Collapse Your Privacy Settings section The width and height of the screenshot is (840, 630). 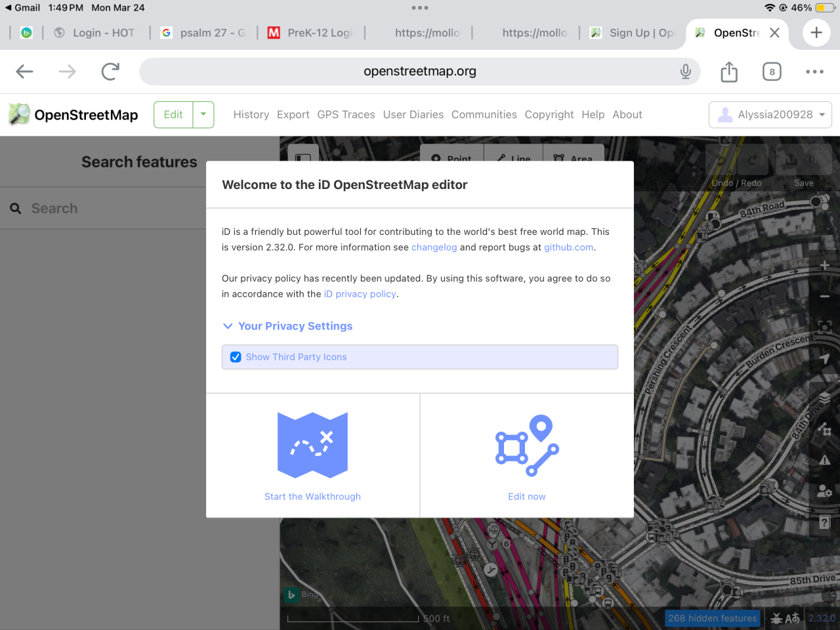(287, 326)
